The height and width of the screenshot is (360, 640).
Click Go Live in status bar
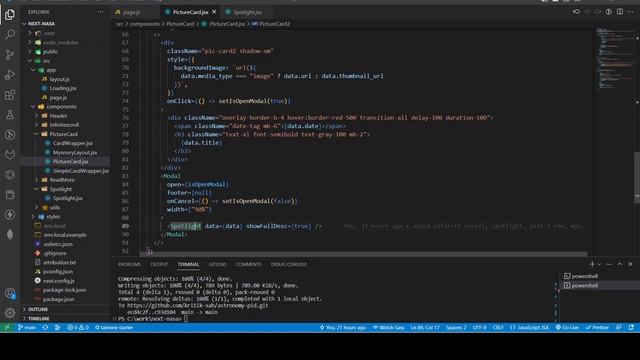(x=567, y=327)
